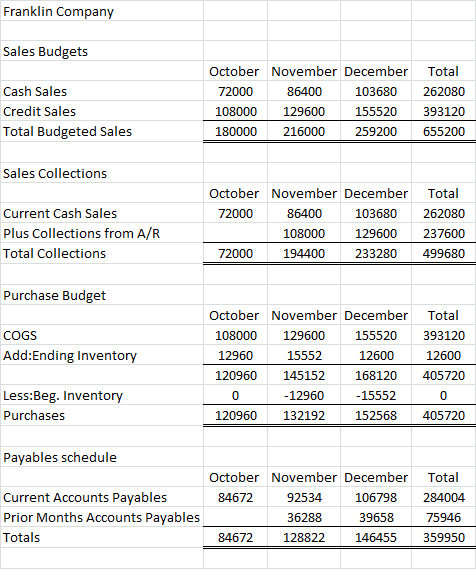
Task: Select November payables total 128822
Action: 304,537
